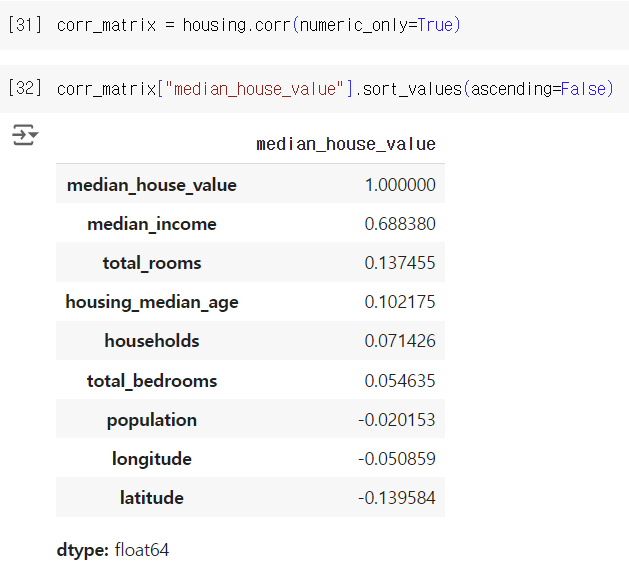Select the median_house_value column header

[x=346, y=144]
